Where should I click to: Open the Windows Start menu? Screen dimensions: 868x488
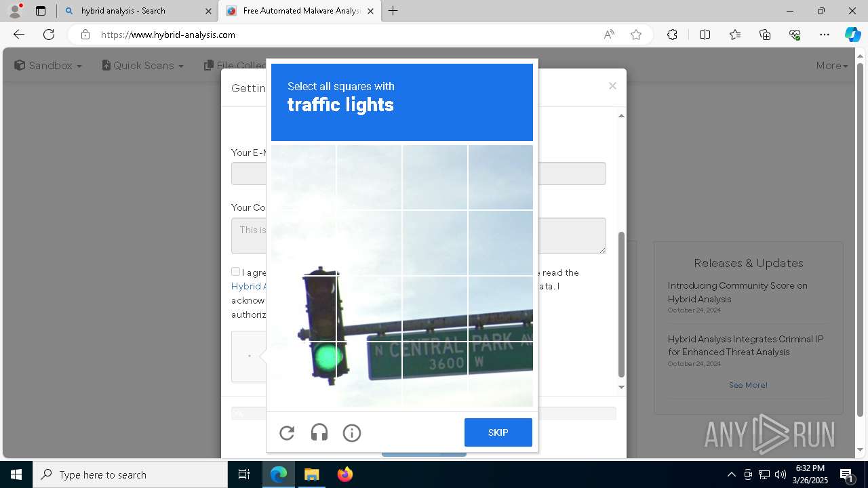(x=16, y=474)
